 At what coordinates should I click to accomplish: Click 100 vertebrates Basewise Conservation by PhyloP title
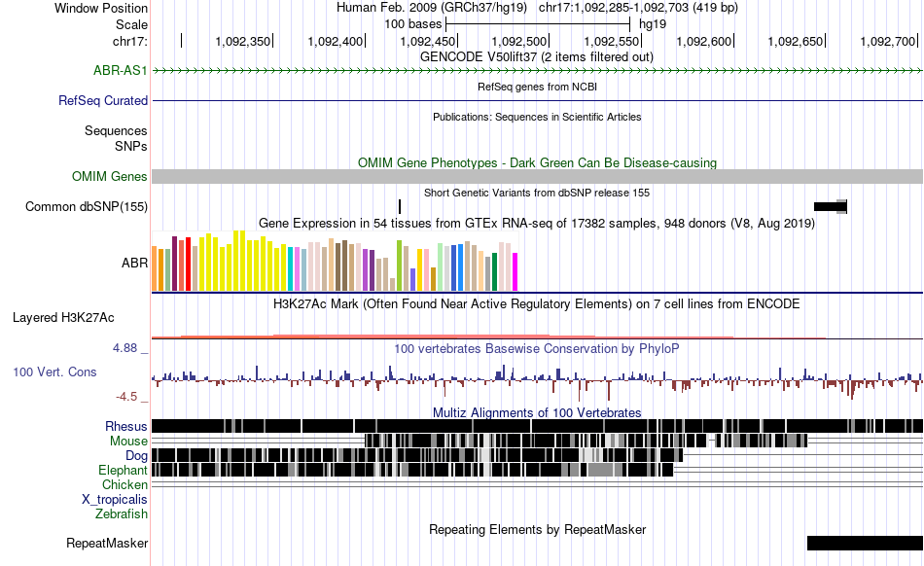[x=537, y=349]
